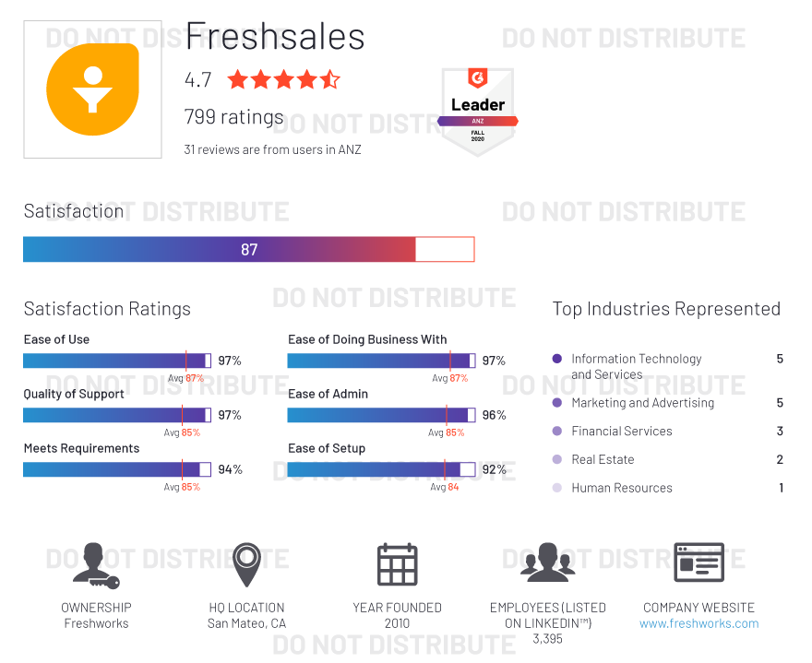Click the company website browser icon
The height and width of the screenshot is (663, 812).
699,562
